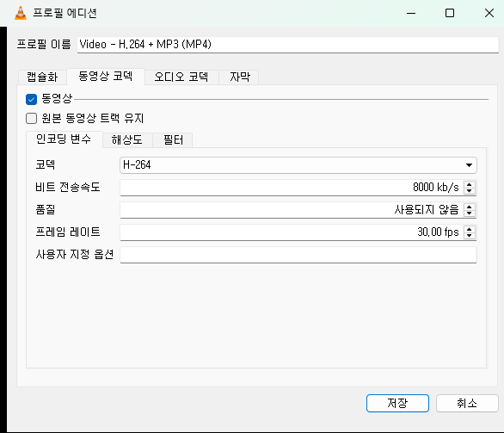Enable 원본 동영상 트랙 유지 checkbox

click(32, 118)
